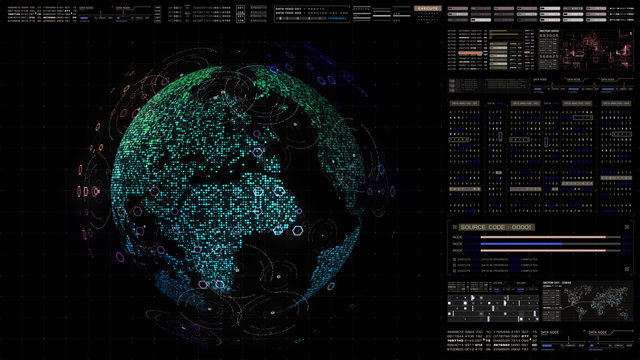Select the first DATA ANALYSIS column header tab
This screenshot has width=640, height=360.
(x=464, y=104)
